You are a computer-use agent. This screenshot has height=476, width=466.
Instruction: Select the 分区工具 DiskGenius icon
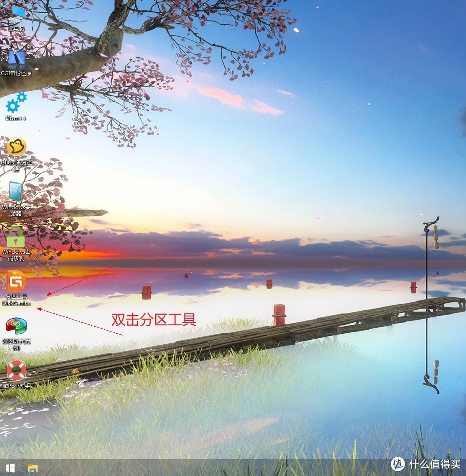click(x=16, y=289)
